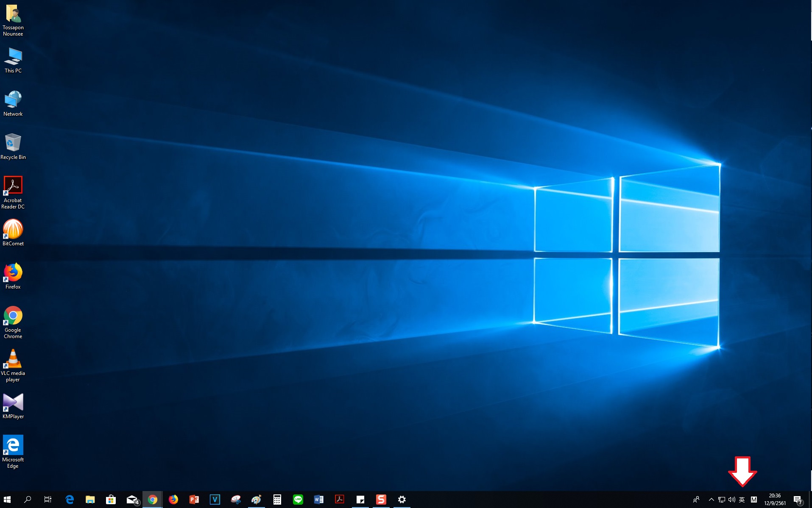Open Action Center with 7 notifications
Image resolution: width=812 pixels, height=508 pixels.
(798, 500)
